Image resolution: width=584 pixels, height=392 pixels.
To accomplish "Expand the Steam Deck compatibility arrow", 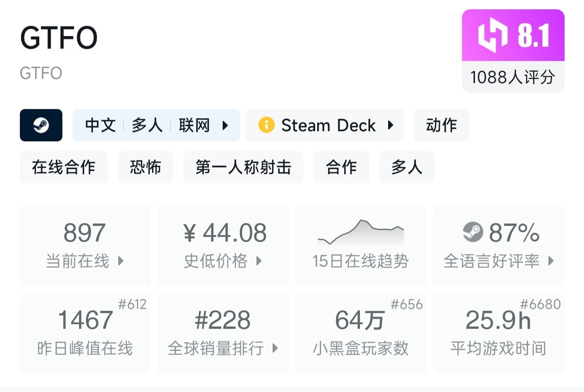I will click(x=390, y=125).
